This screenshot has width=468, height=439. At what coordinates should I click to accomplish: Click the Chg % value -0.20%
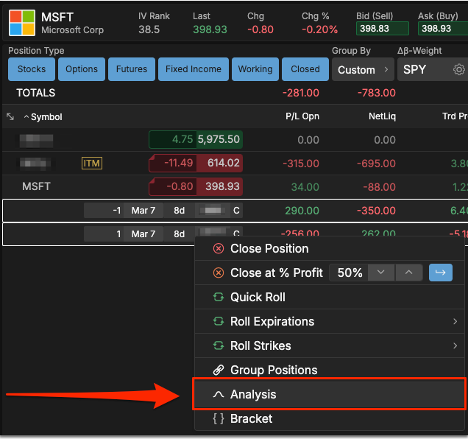coord(319,30)
